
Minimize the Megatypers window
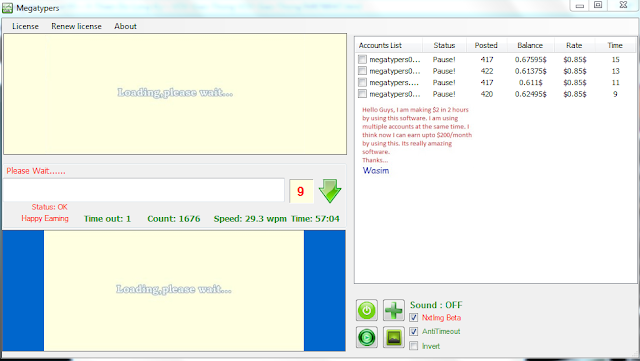(580, 5)
